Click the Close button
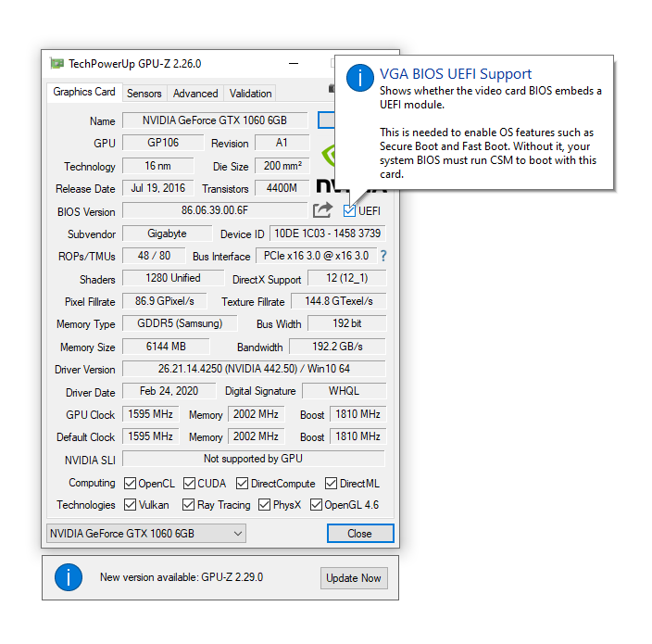Viewport: 652px width, 644px height. coord(360,534)
